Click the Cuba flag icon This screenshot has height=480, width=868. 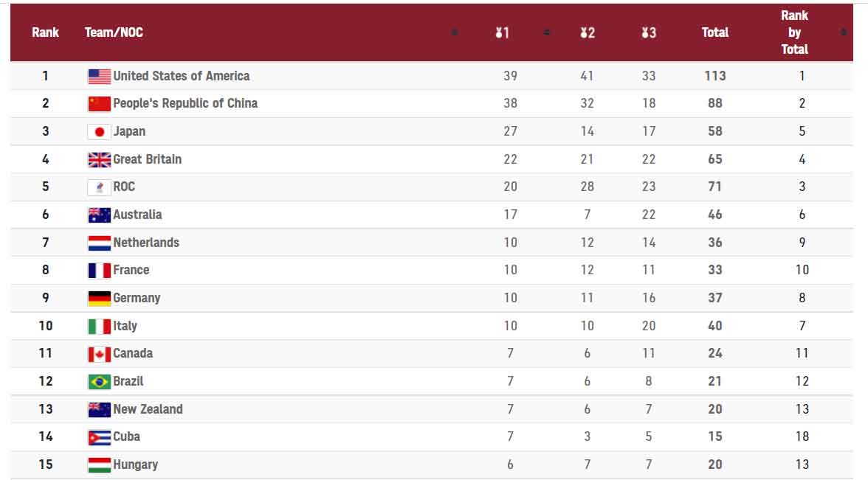(97, 436)
